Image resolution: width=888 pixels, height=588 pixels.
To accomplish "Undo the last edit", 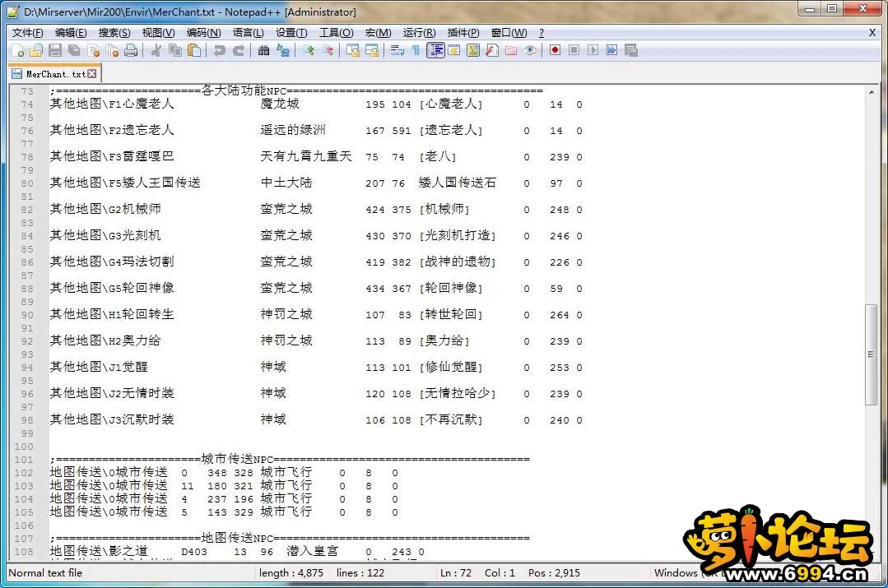I will 219,50.
